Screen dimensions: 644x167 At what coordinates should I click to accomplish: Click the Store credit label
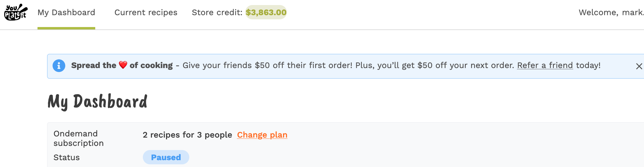tap(217, 12)
